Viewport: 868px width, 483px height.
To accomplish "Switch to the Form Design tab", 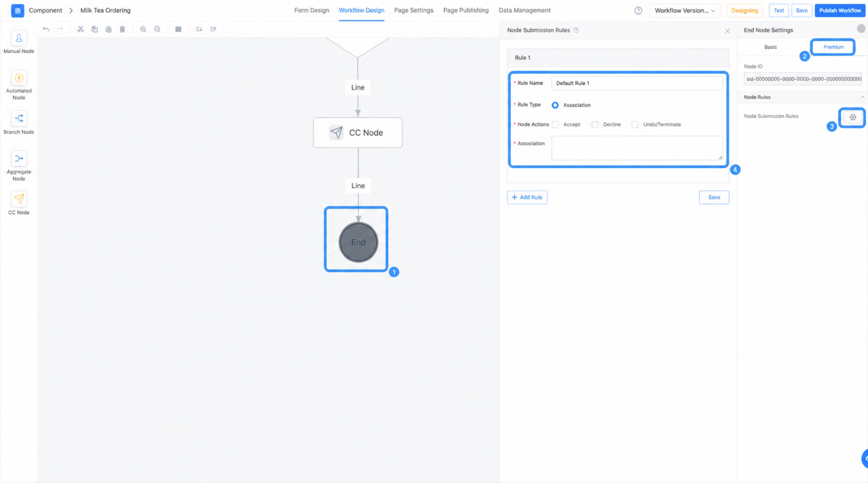I will click(x=312, y=10).
